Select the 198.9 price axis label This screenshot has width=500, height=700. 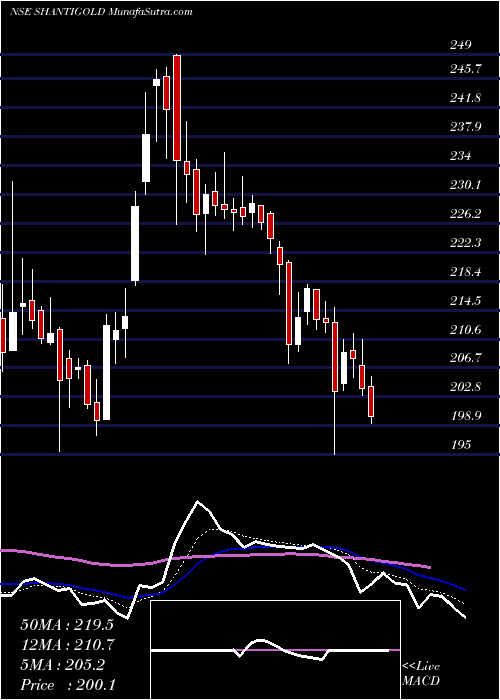click(465, 416)
